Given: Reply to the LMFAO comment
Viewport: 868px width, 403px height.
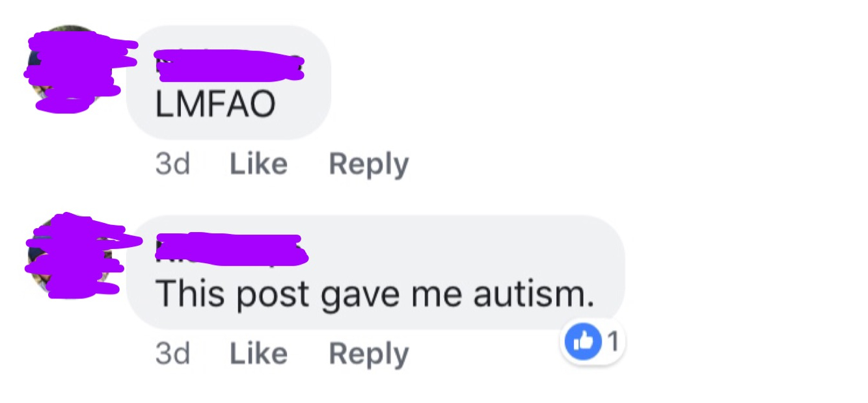Looking at the screenshot, I should tap(369, 164).
